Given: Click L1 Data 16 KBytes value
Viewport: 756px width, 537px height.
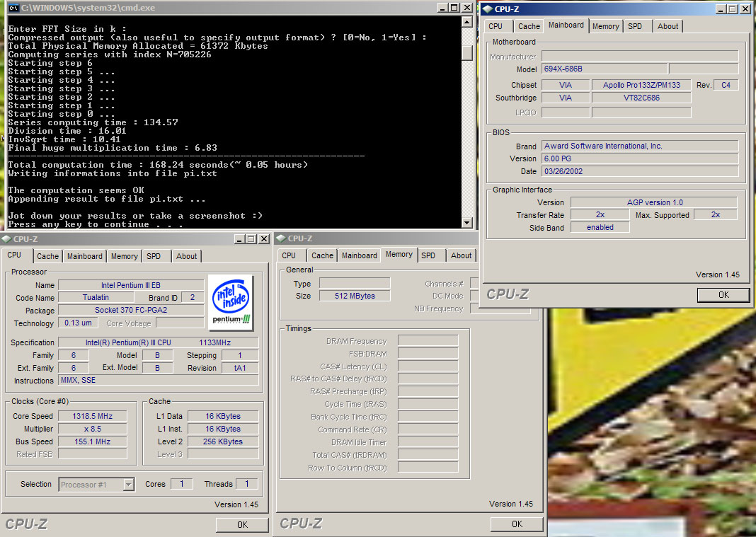Looking at the screenshot, I should pos(223,416).
